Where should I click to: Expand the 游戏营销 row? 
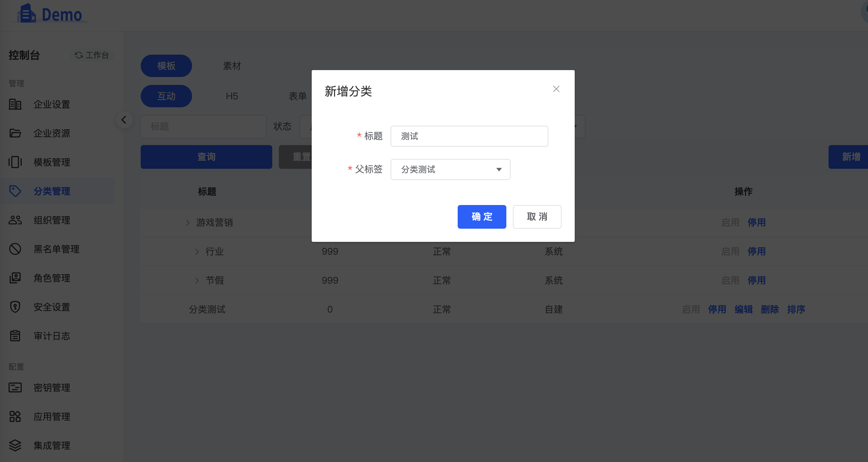(188, 222)
